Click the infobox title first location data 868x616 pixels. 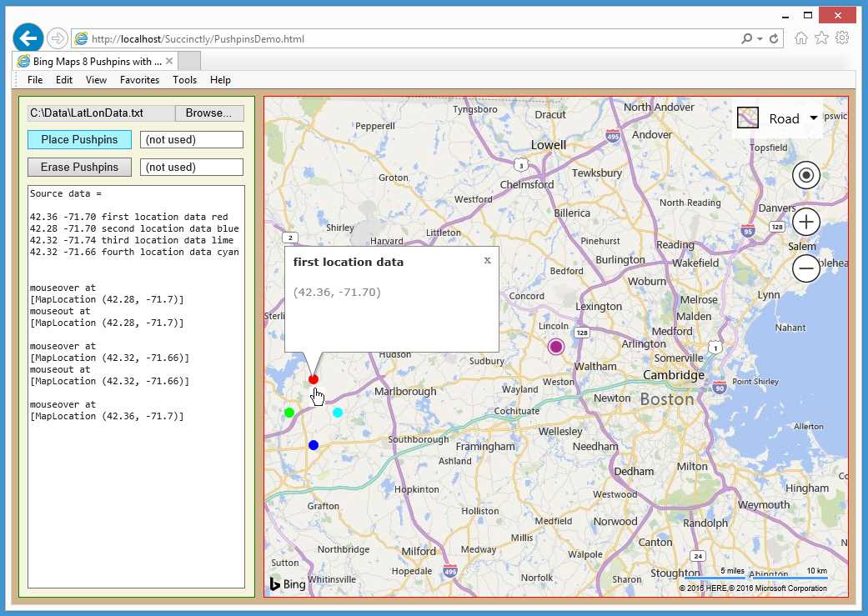click(x=349, y=263)
